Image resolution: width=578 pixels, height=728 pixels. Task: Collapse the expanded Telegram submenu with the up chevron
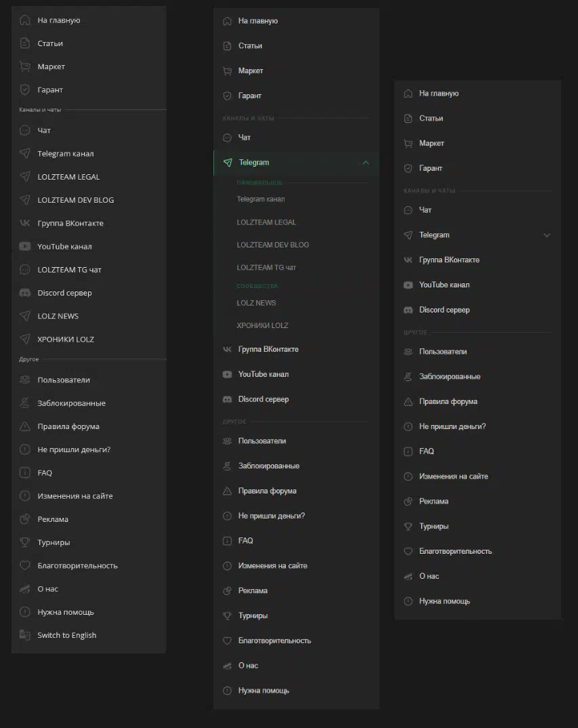click(366, 163)
